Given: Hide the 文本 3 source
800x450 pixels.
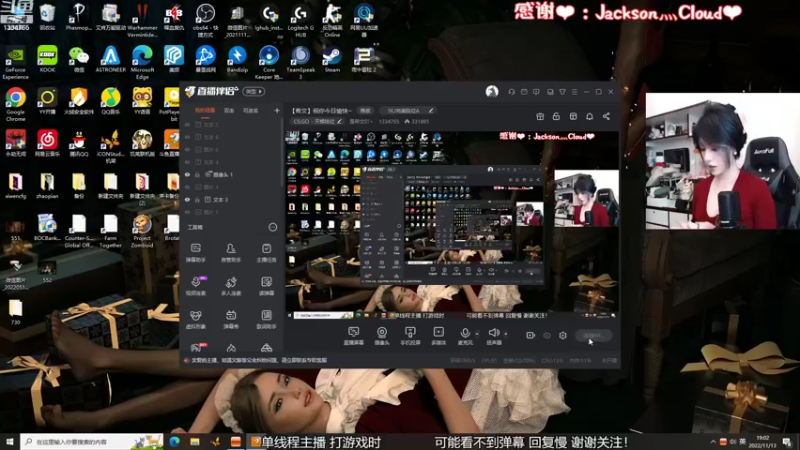Looking at the screenshot, I should pyautogui.click(x=187, y=199).
